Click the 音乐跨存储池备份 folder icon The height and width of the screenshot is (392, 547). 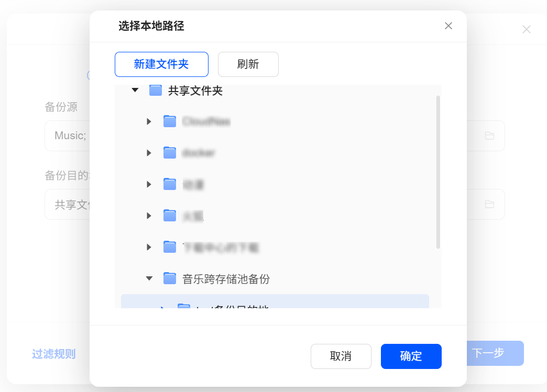tap(169, 278)
